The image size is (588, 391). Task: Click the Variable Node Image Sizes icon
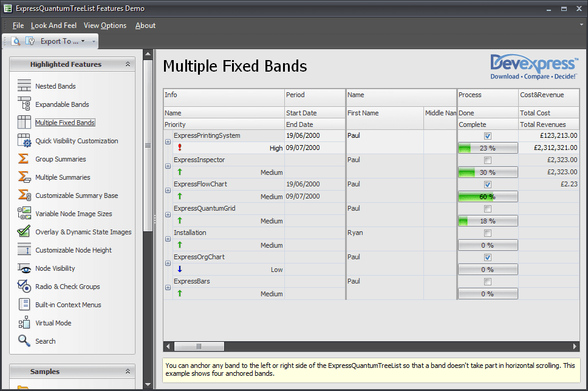(24, 213)
